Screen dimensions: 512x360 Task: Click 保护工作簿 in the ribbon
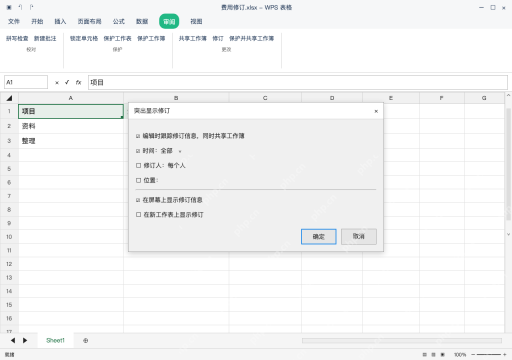151,38
